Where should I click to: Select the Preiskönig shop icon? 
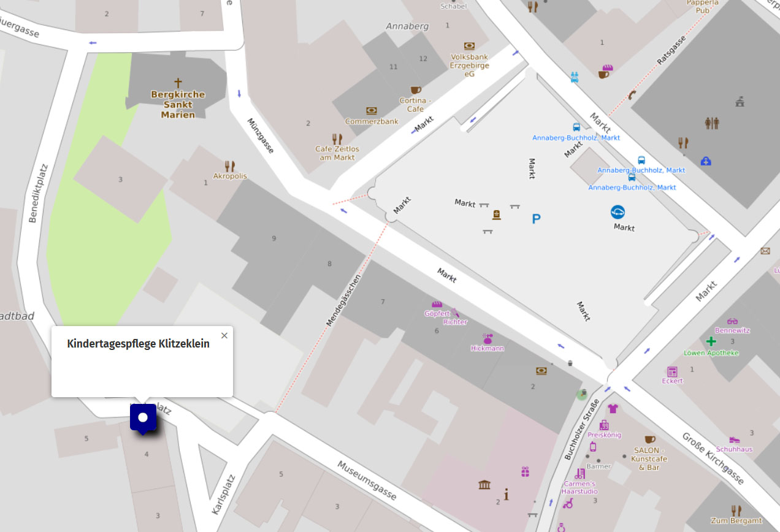(604, 425)
